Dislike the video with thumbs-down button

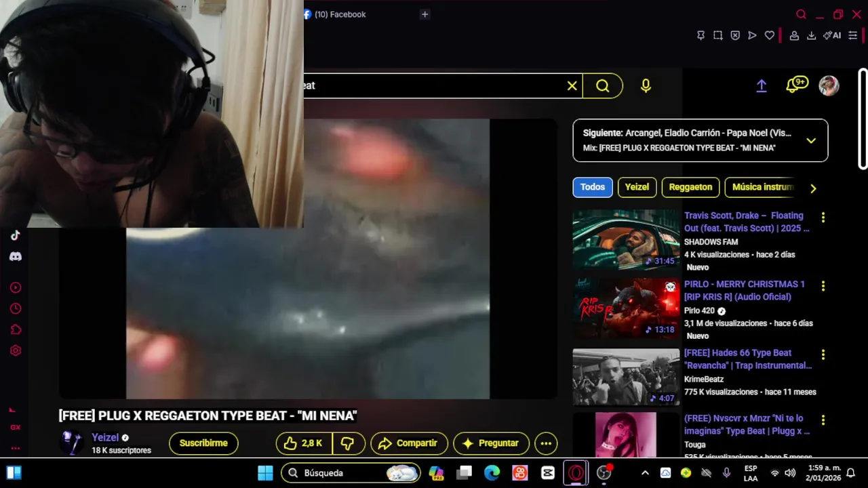tap(348, 443)
